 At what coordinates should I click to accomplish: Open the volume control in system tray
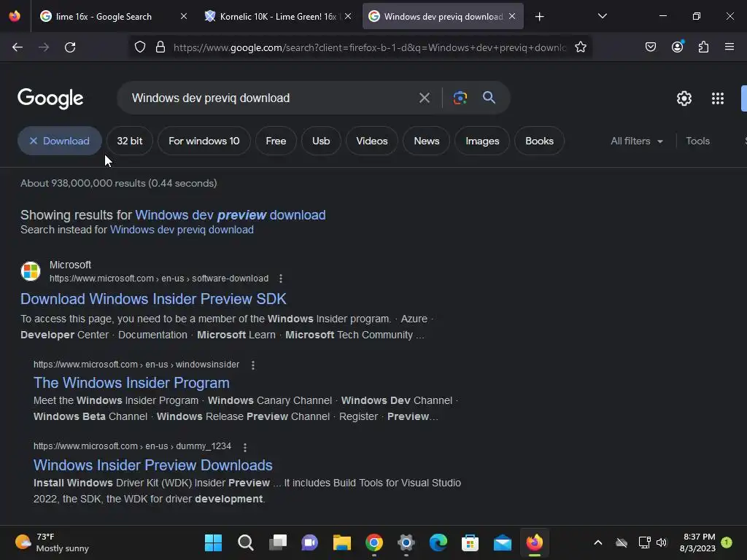[x=661, y=542]
